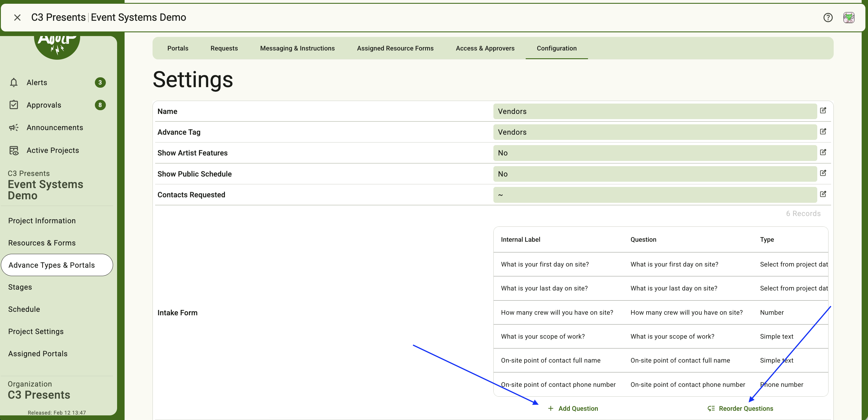The height and width of the screenshot is (420, 868).
Task: Click the Name value field showing Vendors
Action: coord(655,111)
